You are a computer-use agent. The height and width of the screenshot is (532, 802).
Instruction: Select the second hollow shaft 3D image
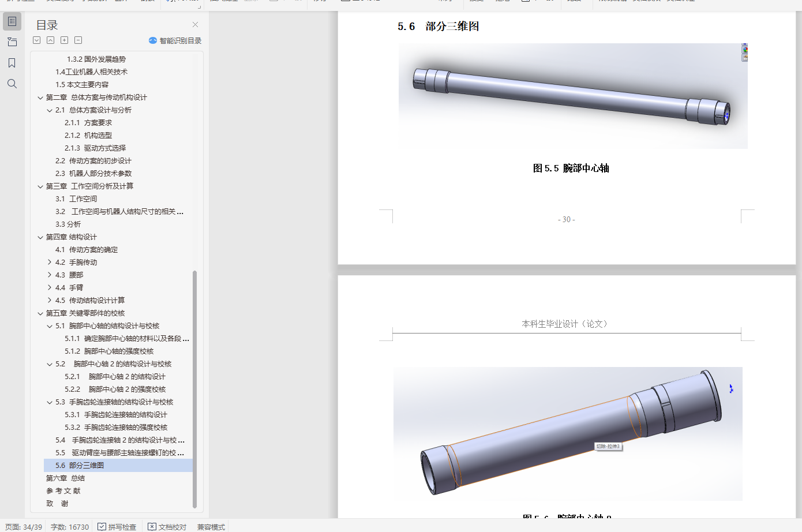pos(568,434)
